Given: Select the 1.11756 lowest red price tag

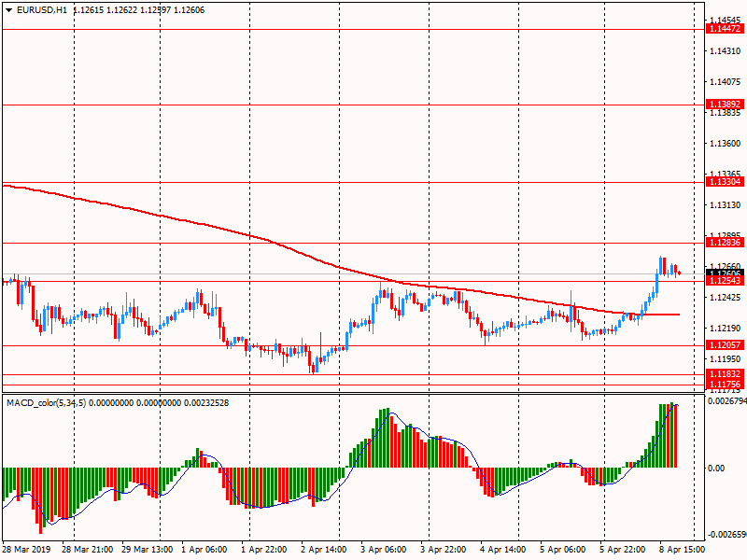Looking at the screenshot, I should click(725, 385).
